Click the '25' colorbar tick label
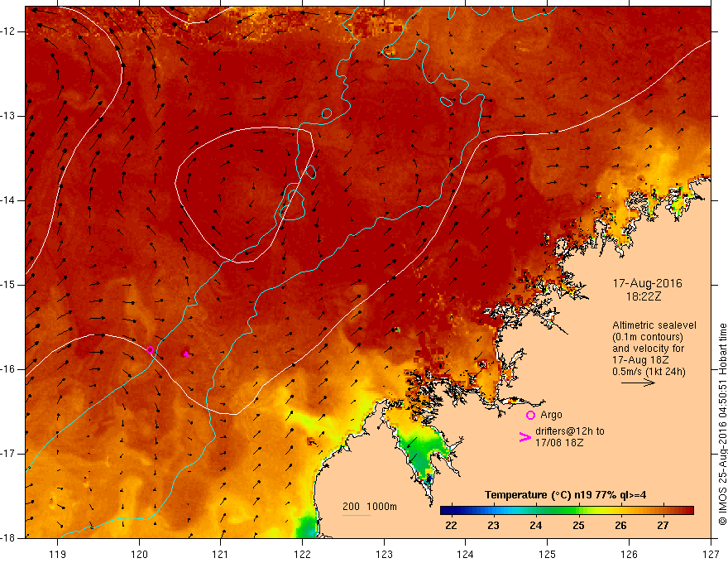 [x=578, y=526]
